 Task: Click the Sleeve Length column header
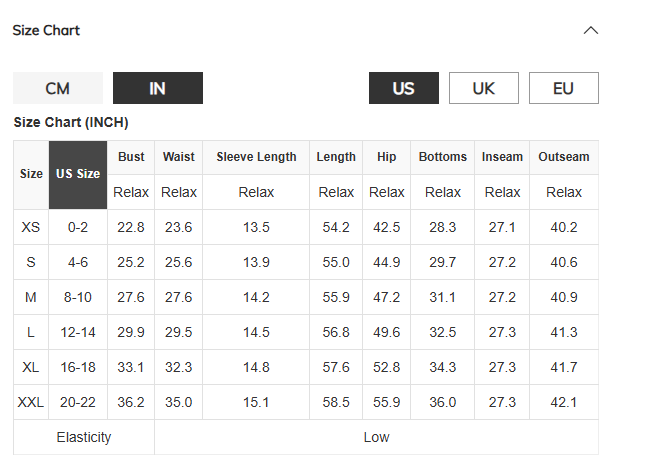[256, 157]
